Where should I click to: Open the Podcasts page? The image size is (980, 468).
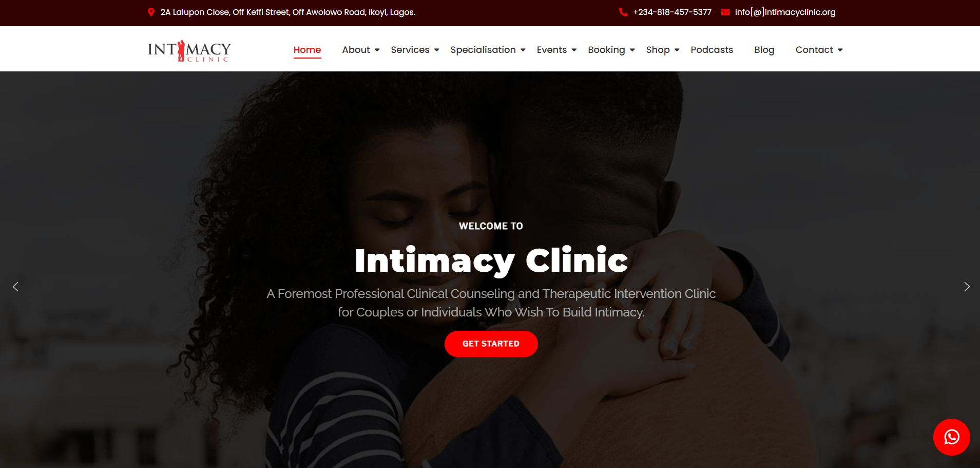[712, 50]
